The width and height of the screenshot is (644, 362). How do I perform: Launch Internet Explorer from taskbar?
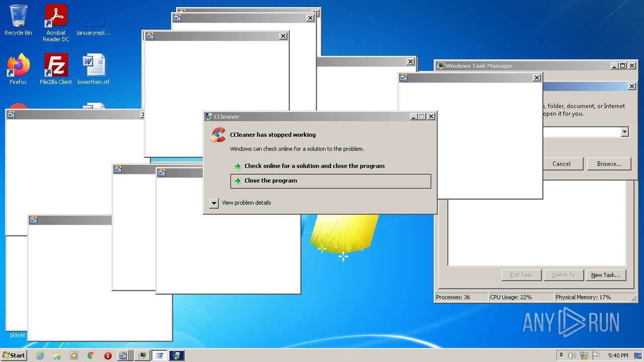point(40,355)
